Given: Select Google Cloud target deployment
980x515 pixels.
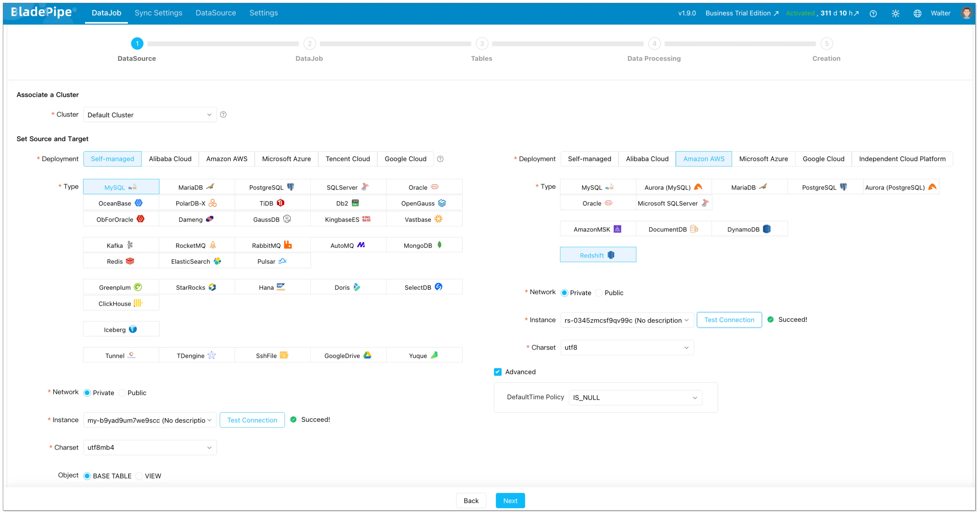Looking at the screenshot, I should tap(823, 159).
